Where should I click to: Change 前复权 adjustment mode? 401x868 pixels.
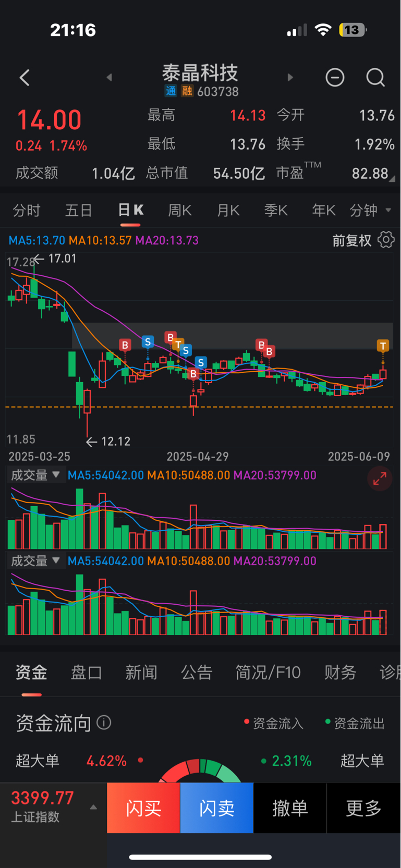click(x=352, y=240)
